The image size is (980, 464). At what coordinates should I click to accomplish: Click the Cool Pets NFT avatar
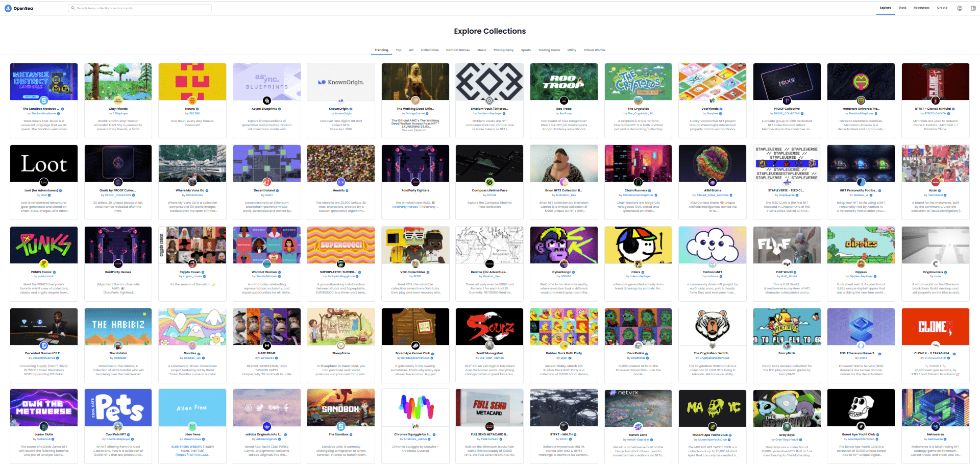(x=118, y=427)
